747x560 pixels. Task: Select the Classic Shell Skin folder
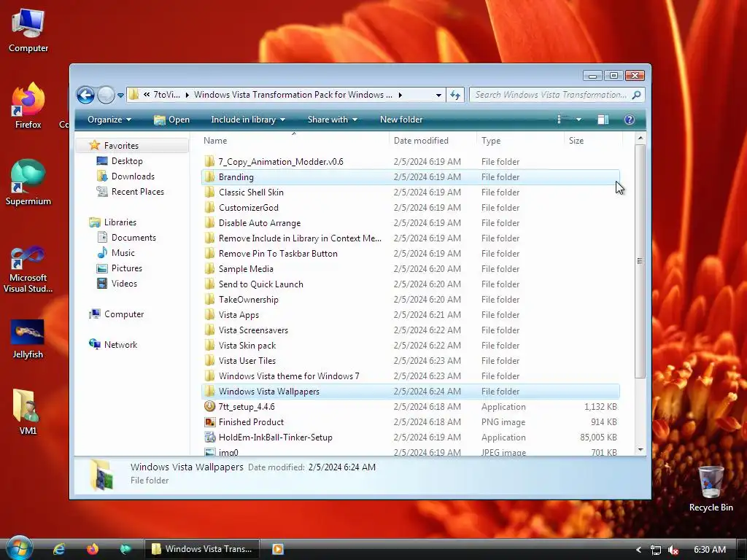click(x=410, y=192)
